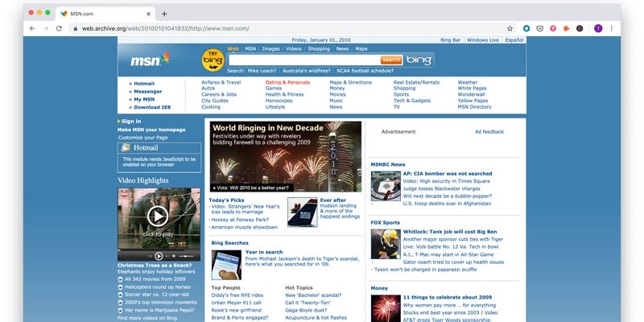The width and height of the screenshot is (644, 322).
Task: Click play icon beside Her name is Marijuana Pepsi?
Action: (x=120, y=311)
